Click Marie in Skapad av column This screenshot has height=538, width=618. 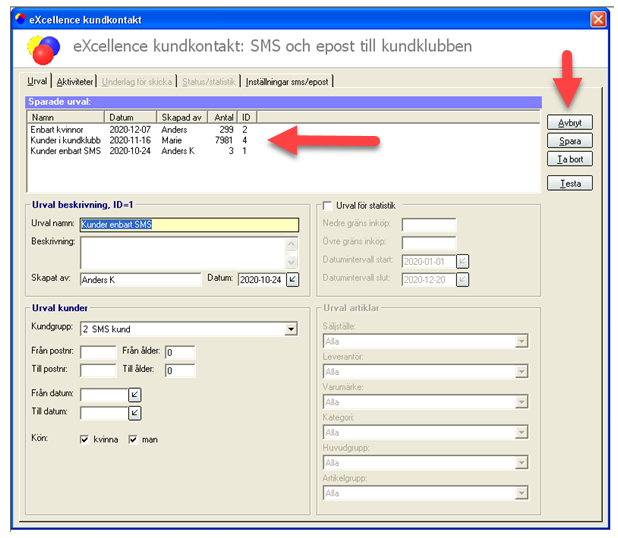click(x=171, y=140)
